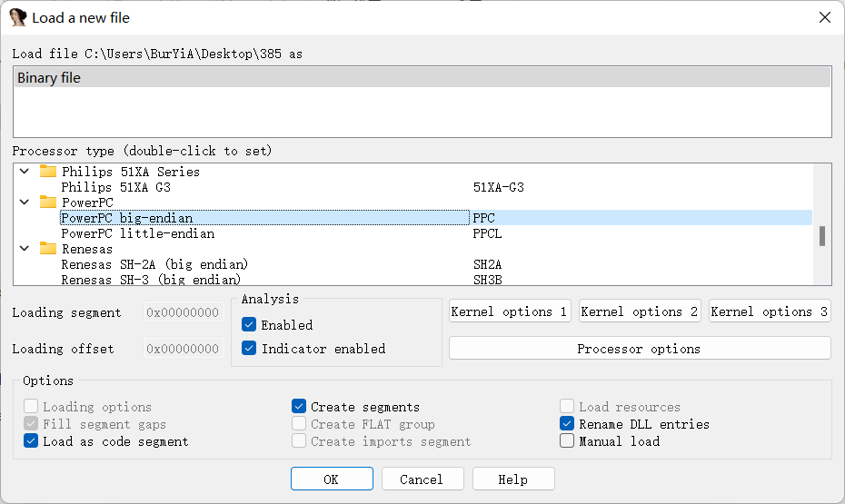Uncheck Rename DLL entries
Screen dimensions: 845x504
point(567,424)
